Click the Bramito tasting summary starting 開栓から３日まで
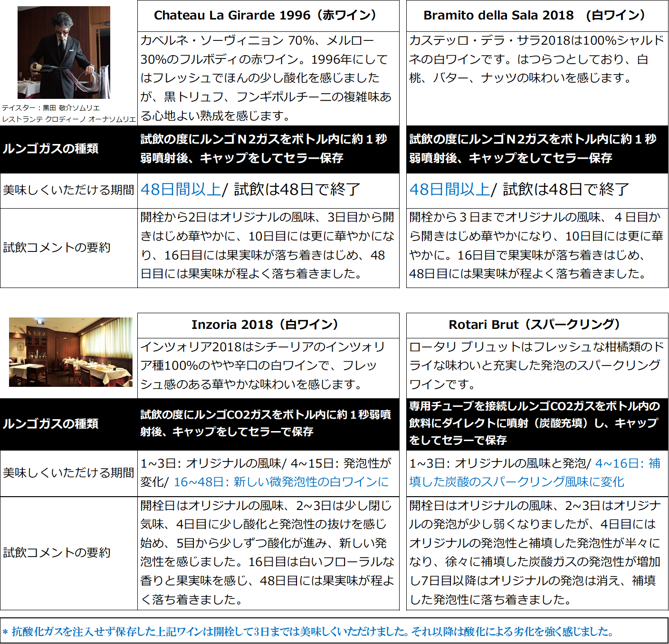 [536, 246]
